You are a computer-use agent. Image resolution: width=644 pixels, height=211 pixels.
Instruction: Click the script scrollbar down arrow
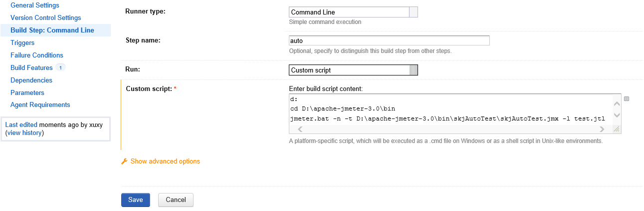pos(617,115)
